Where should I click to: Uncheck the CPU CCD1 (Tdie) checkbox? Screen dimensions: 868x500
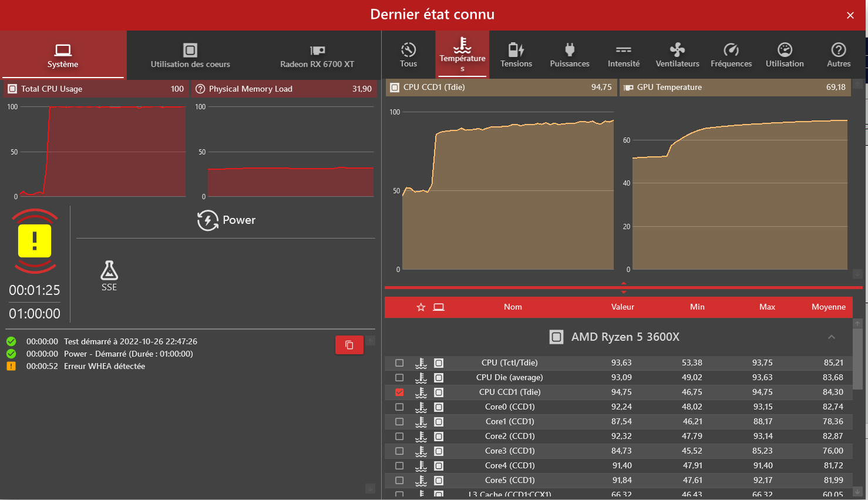(399, 392)
